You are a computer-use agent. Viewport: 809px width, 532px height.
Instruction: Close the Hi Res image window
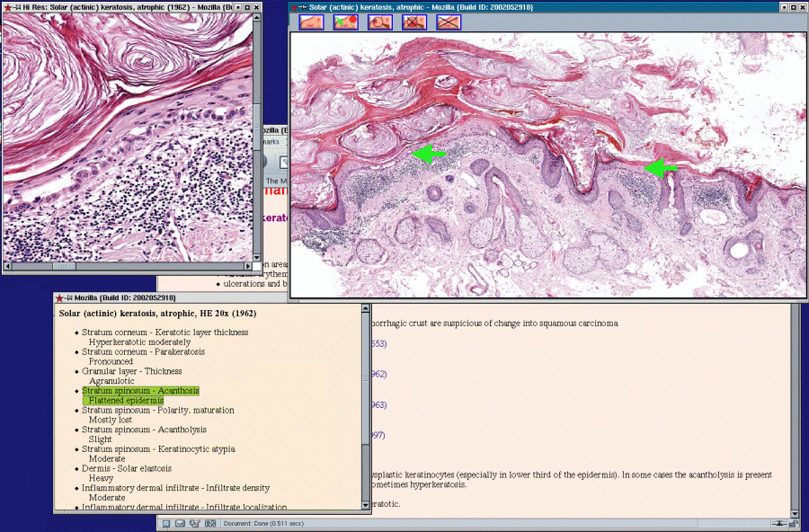click(x=256, y=7)
